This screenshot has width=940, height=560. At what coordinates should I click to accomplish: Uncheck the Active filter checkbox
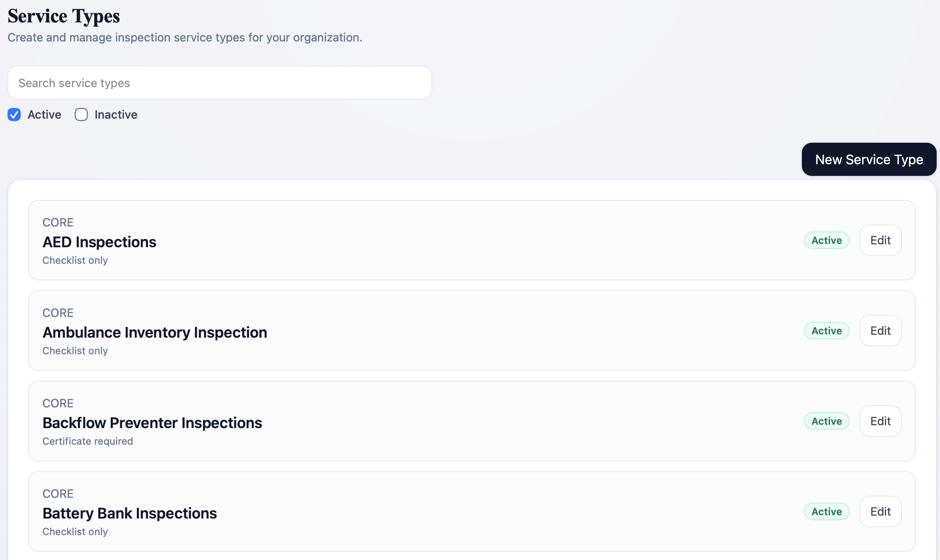(14, 114)
